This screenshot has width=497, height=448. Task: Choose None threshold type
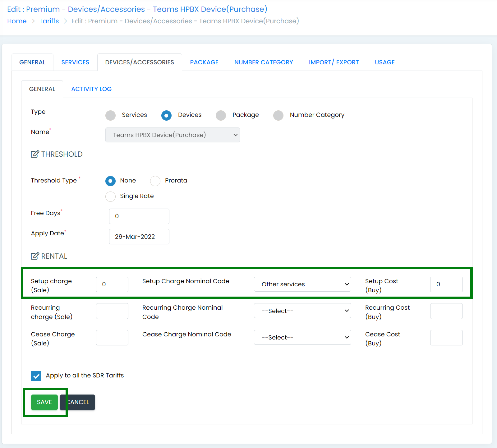tap(110, 181)
